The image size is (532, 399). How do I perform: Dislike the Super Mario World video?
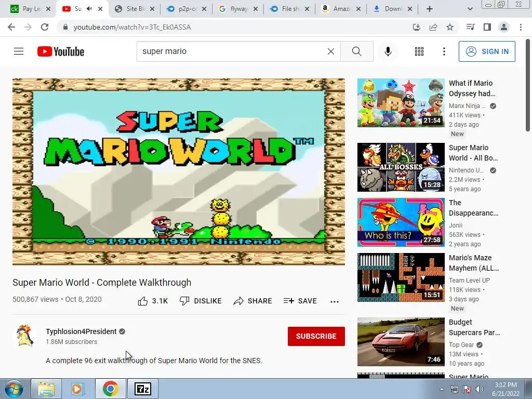[201, 301]
